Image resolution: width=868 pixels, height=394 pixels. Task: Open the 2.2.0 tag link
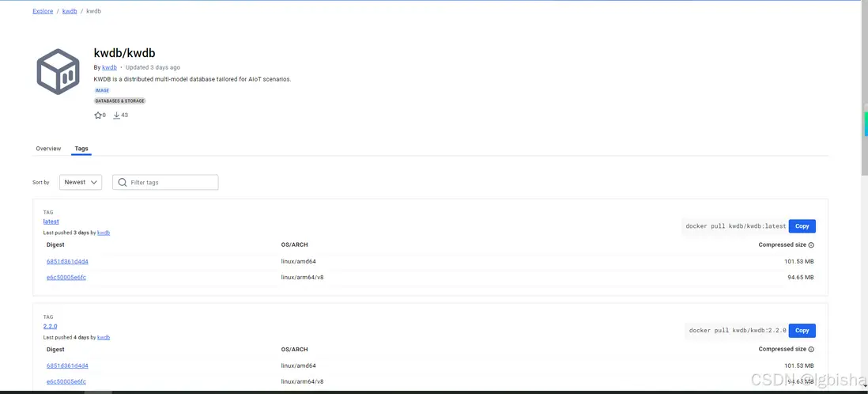tap(50, 327)
